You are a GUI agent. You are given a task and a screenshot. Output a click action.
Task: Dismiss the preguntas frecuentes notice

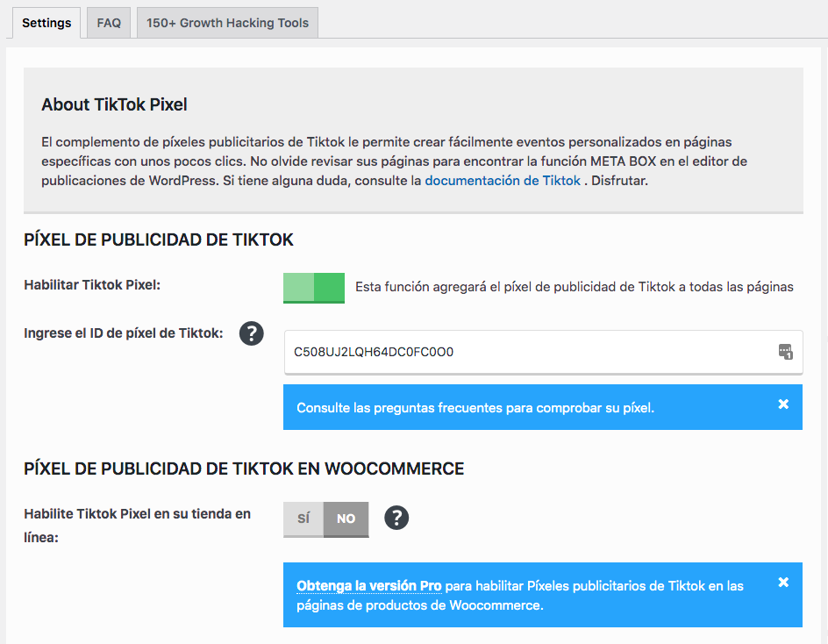point(783,404)
